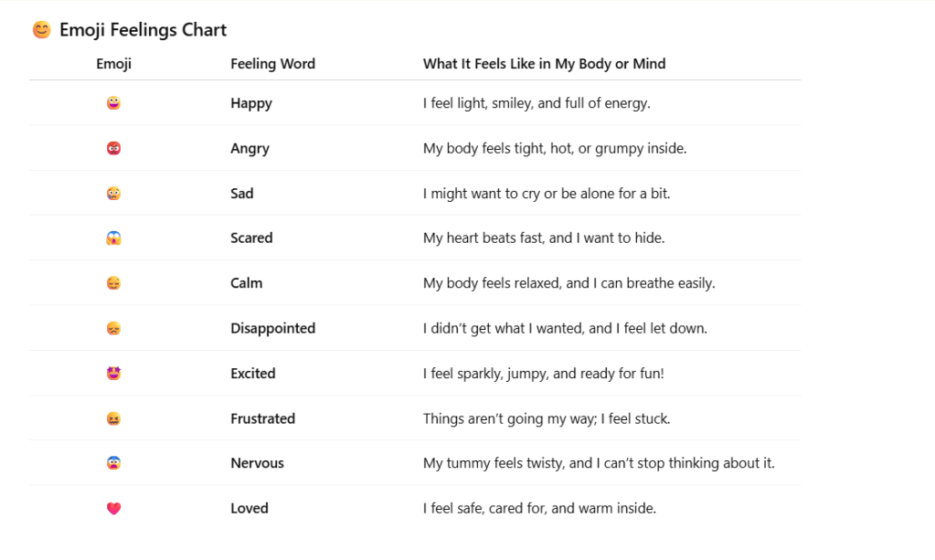Click the Sad crying emoji
The height and width of the screenshot is (560, 935).
(x=113, y=194)
